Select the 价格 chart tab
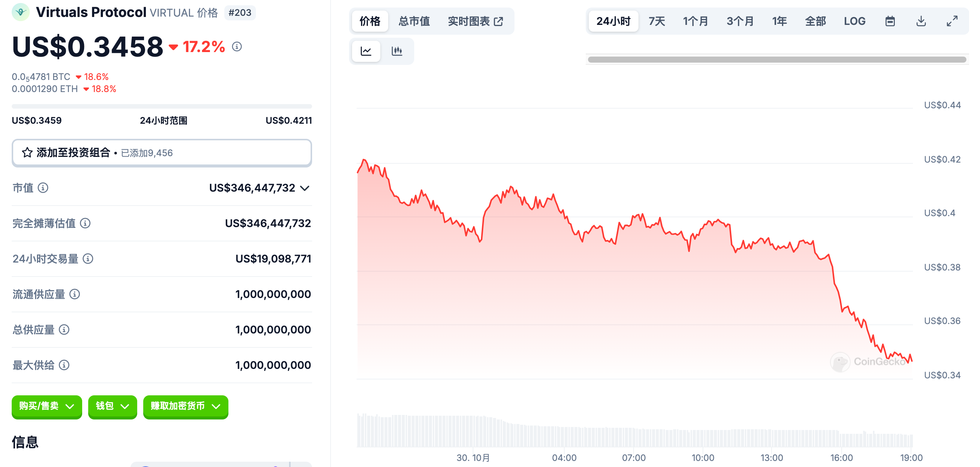This screenshot has height=467, width=980. tap(370, 22)
